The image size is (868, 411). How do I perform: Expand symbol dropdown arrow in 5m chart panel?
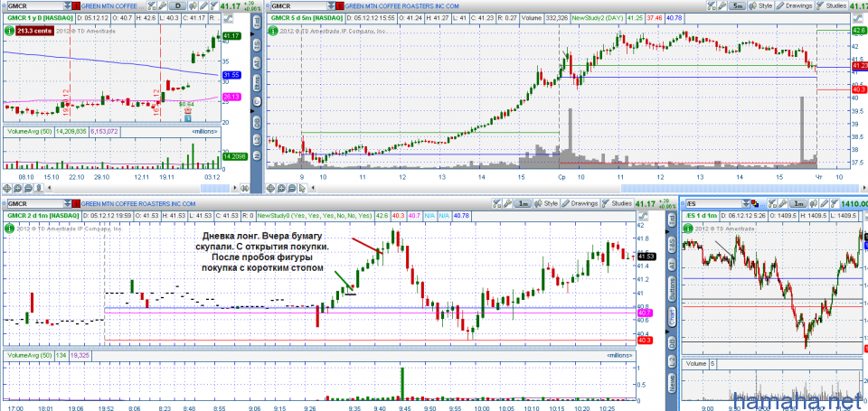point(331,6)
